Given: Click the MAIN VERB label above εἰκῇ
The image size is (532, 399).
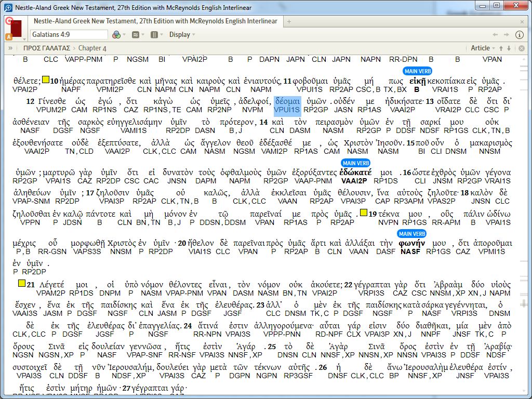Looking at the screenshot, I should pyautogui.click(x=418, y=71).
